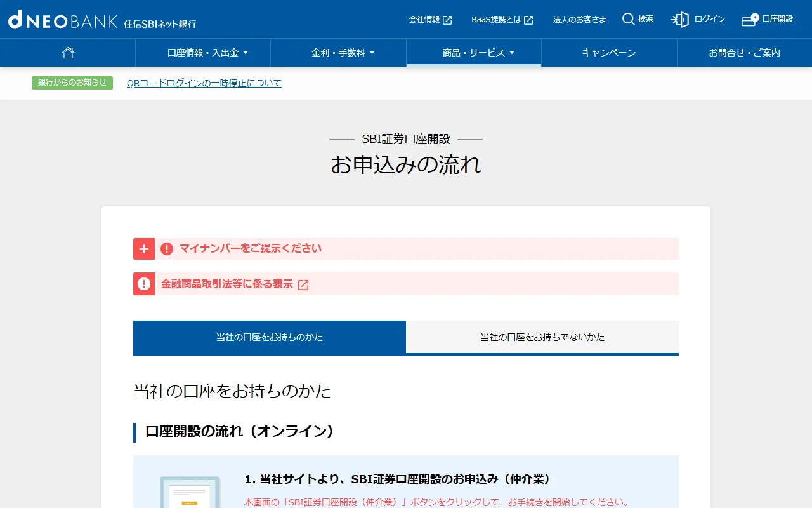Select 当社の口座をお持ちのかた tab
812x508 pixels.
[270, 337]
